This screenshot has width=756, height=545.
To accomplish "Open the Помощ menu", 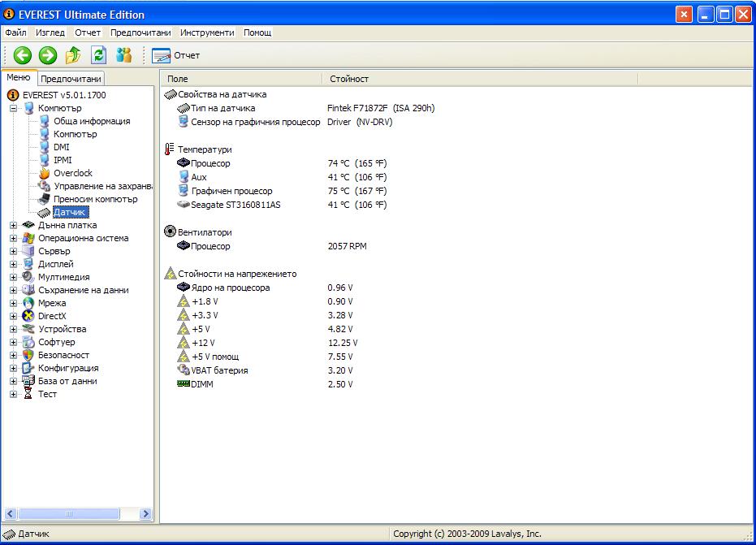I will coord(257,32).
